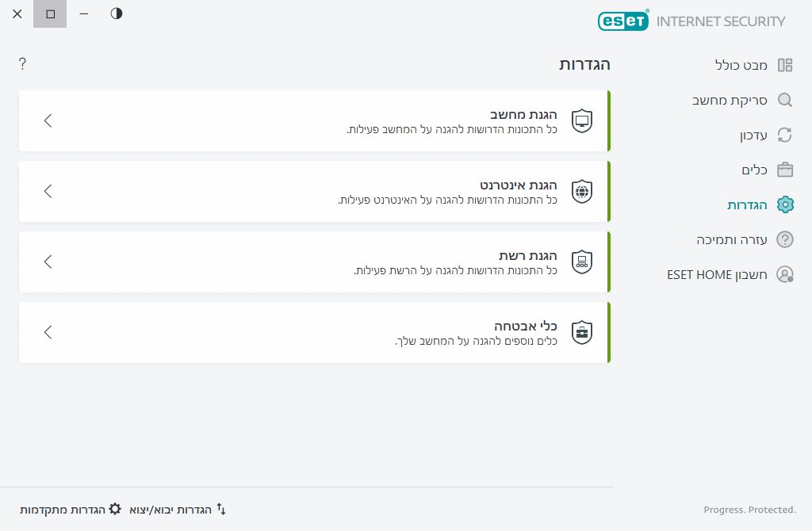Click the Progress. Protected. status text
812x531 pixels.
[749, 510]
